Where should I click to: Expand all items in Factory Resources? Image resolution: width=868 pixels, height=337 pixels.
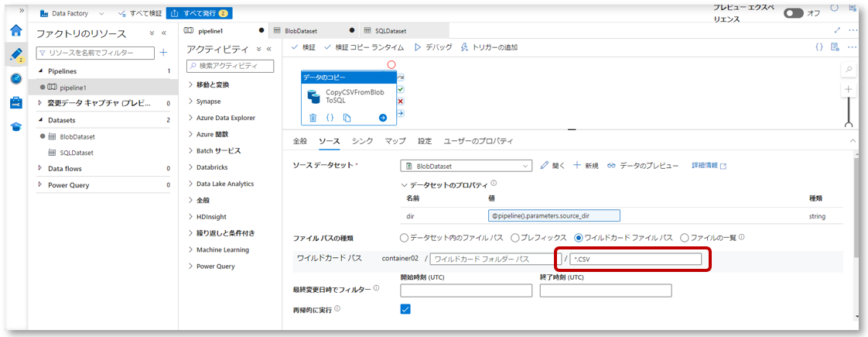pos(152,33)
